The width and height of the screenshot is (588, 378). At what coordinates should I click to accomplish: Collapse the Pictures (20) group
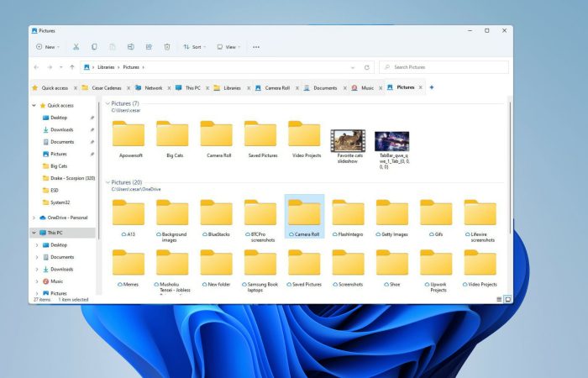click(108, 182)
